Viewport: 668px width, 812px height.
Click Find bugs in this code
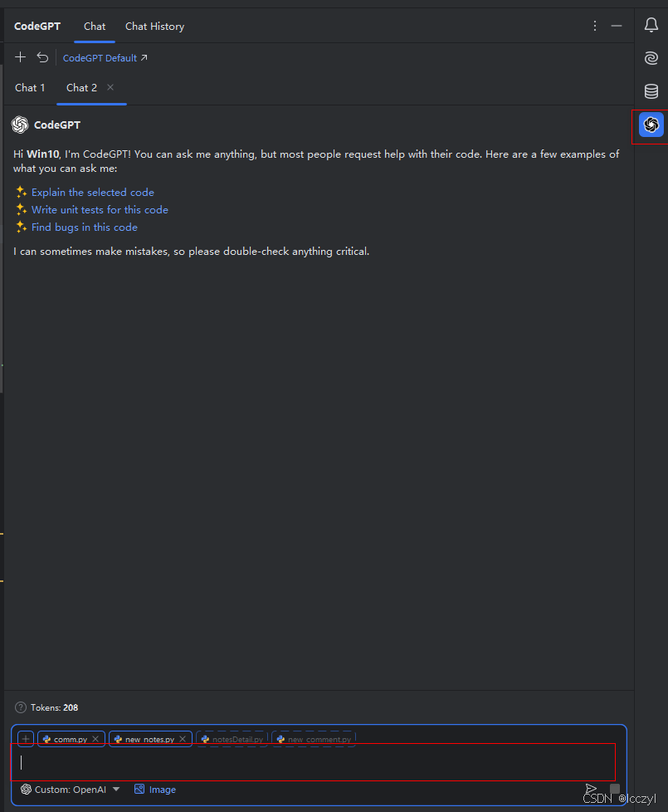tap(85, 227)
